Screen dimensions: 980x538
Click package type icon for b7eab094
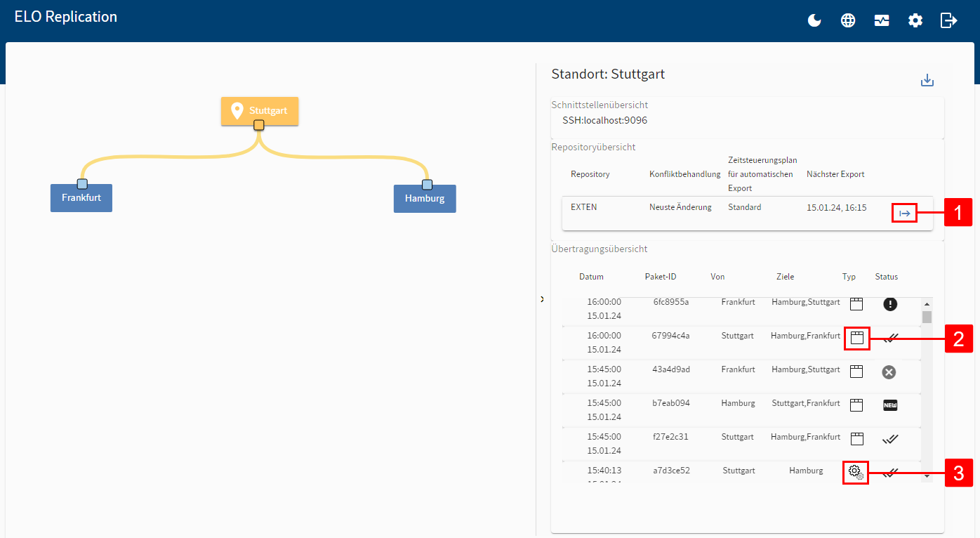[856, 405]
